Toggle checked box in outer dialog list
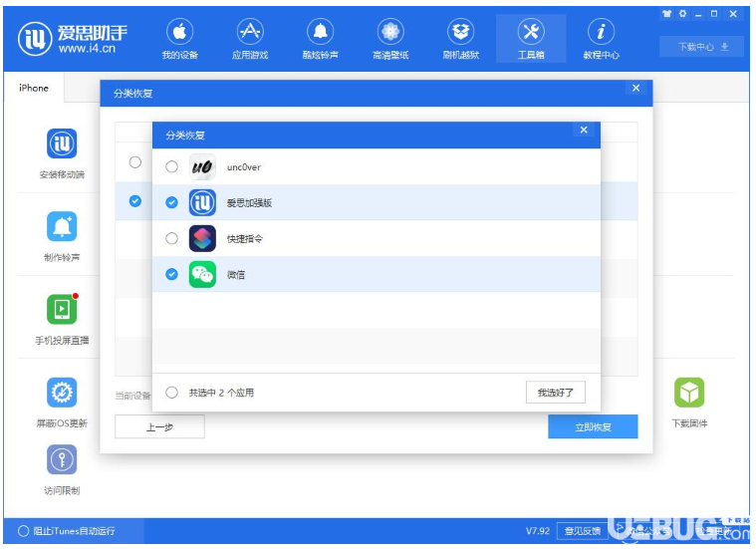 coord(135,201)
